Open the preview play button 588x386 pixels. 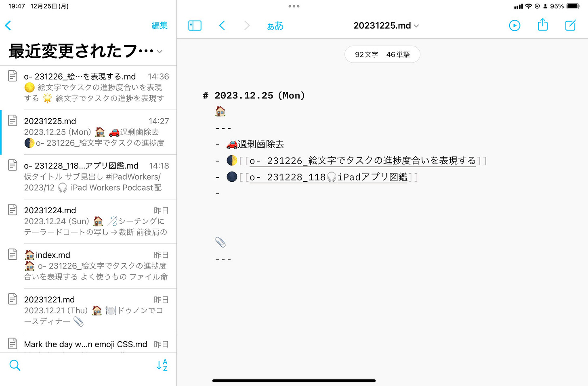click(x=514, y=25)
